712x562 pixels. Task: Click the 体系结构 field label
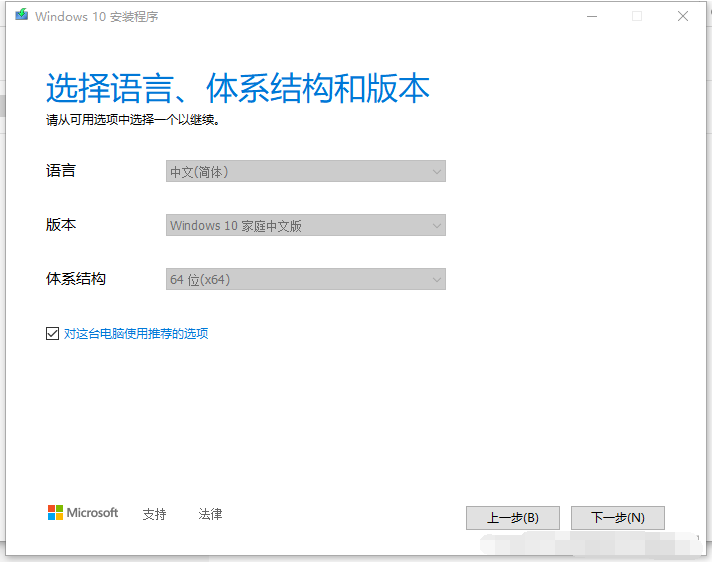coord(76,279)
